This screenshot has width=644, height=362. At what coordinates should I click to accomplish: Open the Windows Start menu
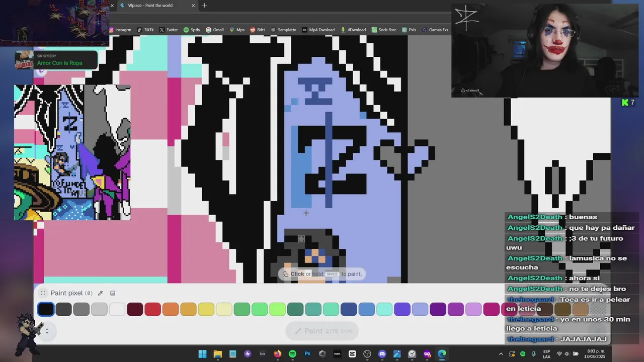pos(202,354)
